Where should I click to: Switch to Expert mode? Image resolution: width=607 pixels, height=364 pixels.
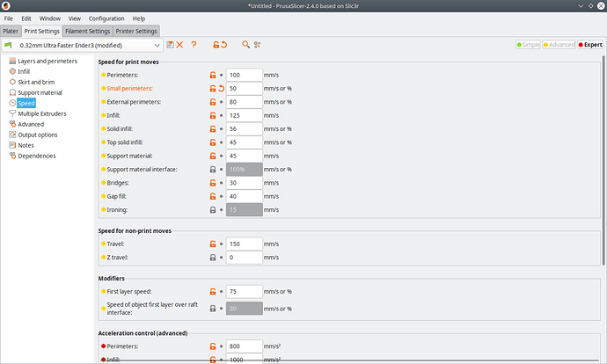590,45
